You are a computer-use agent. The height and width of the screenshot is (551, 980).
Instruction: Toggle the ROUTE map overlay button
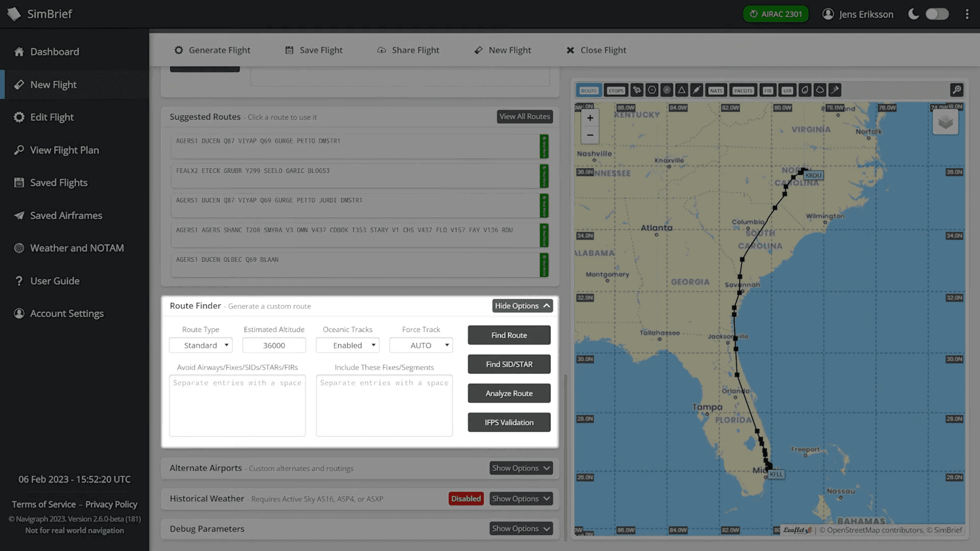pyautogui.click(x=589, y=90)
